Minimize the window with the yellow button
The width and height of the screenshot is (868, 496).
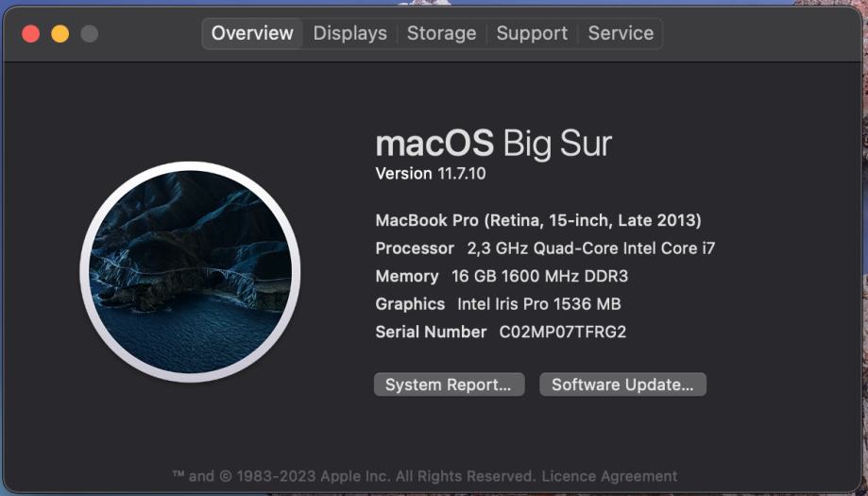point(60,34)
